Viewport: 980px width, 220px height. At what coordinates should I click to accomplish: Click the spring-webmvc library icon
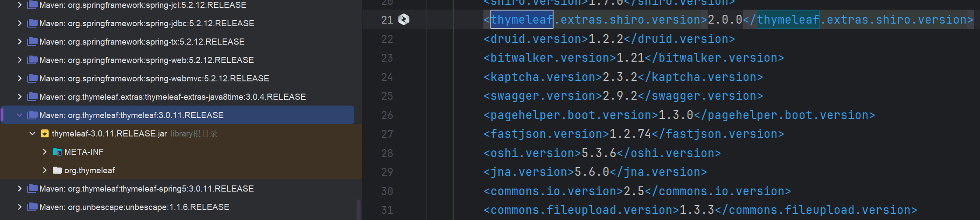[x=32, y=78]
